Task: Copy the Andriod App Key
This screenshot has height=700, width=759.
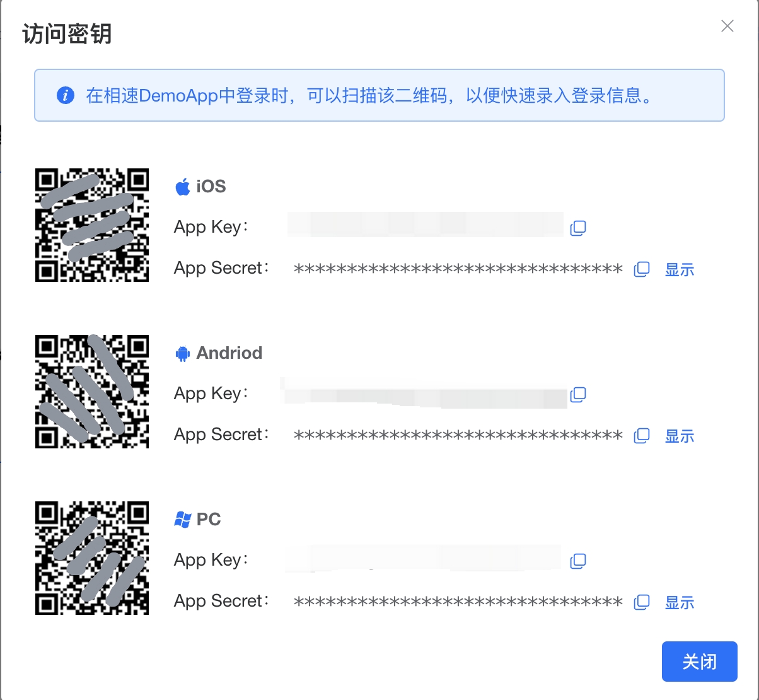Action: point(578,395)
